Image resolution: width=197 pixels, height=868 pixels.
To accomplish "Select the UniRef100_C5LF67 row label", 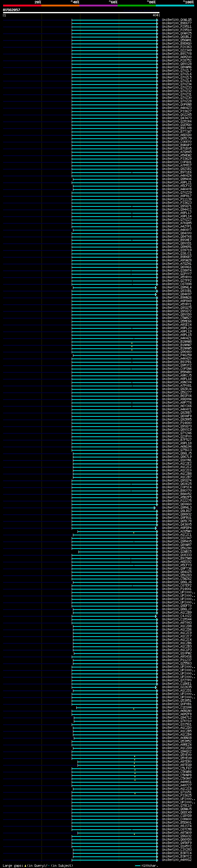I will 176,768.
